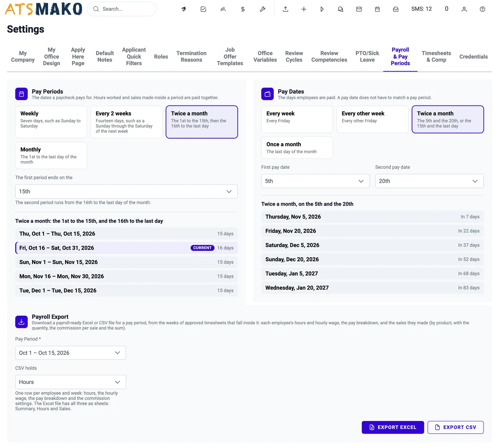
Task: Click the upload arrow icon
Action: click(x=285, y=9)
